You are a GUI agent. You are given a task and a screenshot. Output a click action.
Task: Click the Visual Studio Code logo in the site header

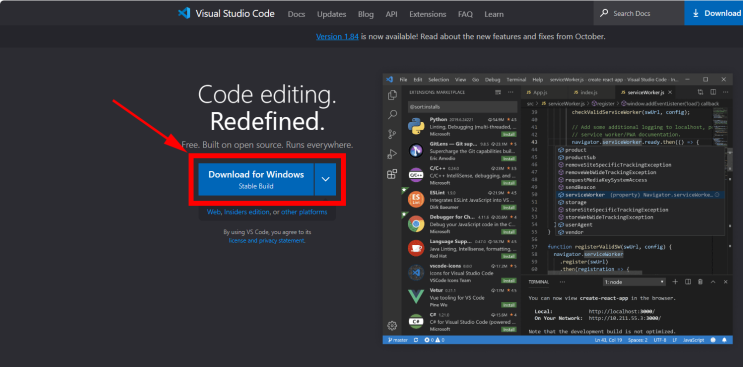(x=183, y=13)
